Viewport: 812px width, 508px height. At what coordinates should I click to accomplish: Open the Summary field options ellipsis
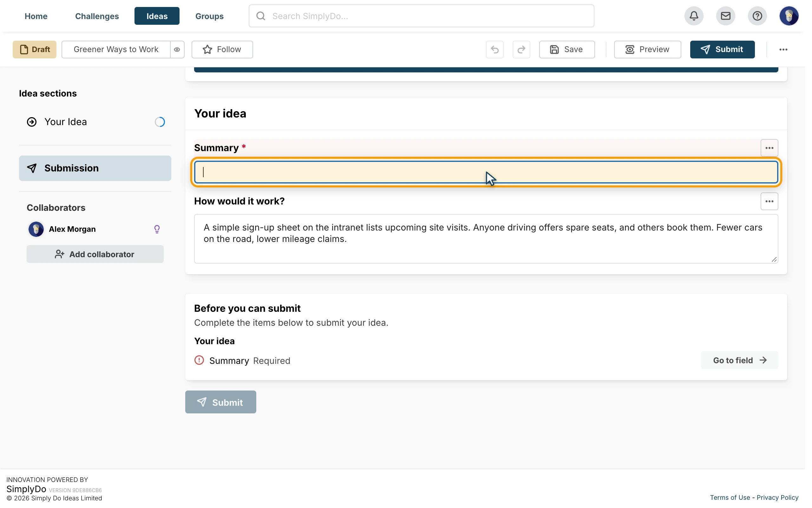(x=769, y=148)
